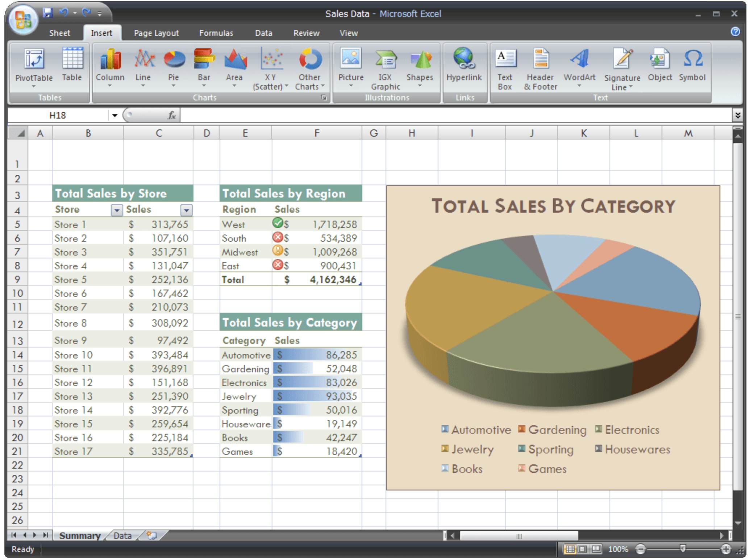Screen dimensions: 750x560
Task: Insert a PivotTable
Action: point(34,68)
